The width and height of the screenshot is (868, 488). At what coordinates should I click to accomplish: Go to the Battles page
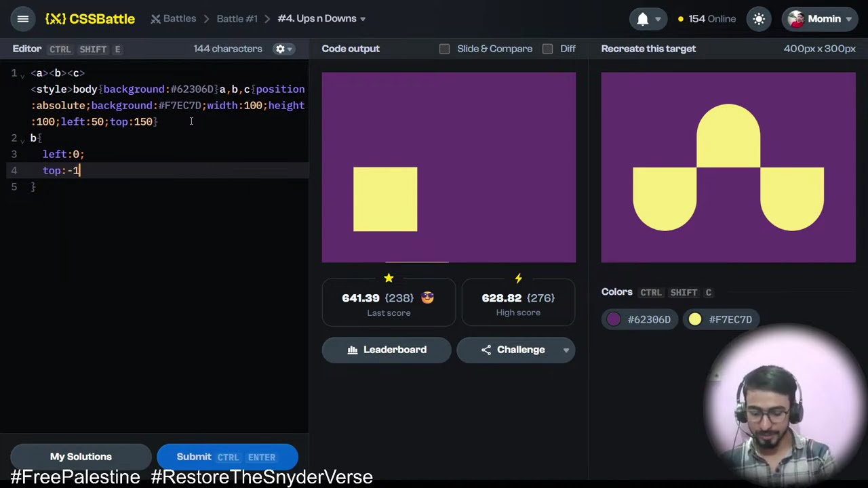tap(173, 18)
